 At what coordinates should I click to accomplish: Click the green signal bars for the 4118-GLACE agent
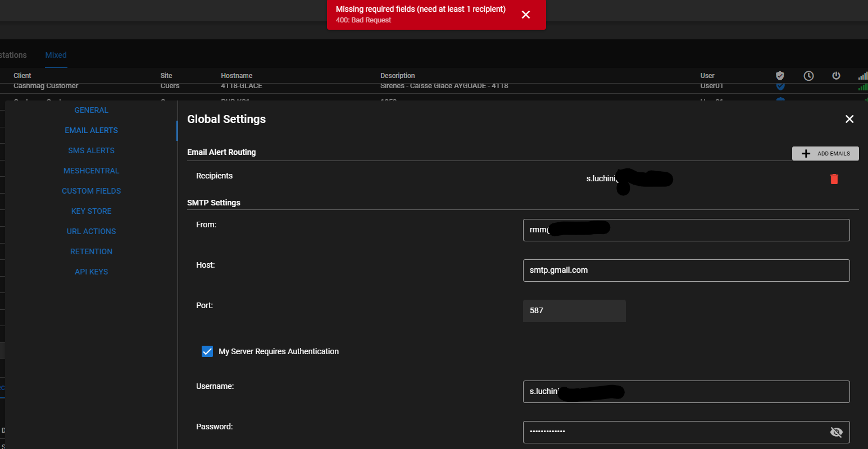tap(863, 86)
